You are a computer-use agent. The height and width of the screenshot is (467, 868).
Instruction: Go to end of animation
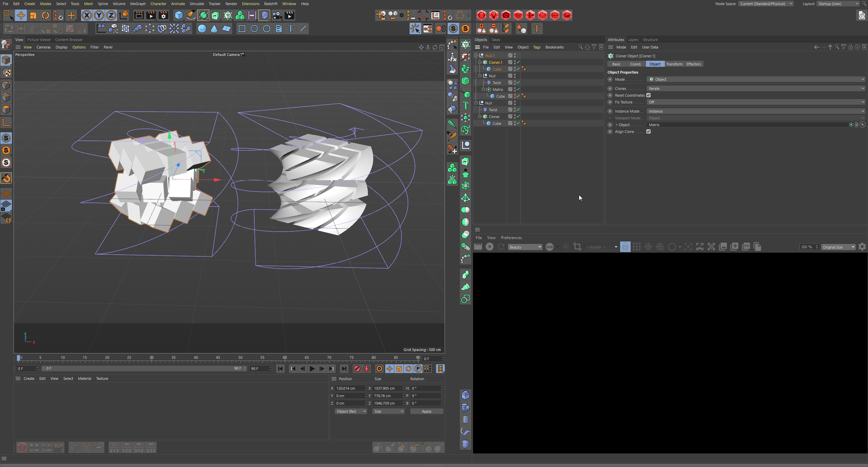344,369
